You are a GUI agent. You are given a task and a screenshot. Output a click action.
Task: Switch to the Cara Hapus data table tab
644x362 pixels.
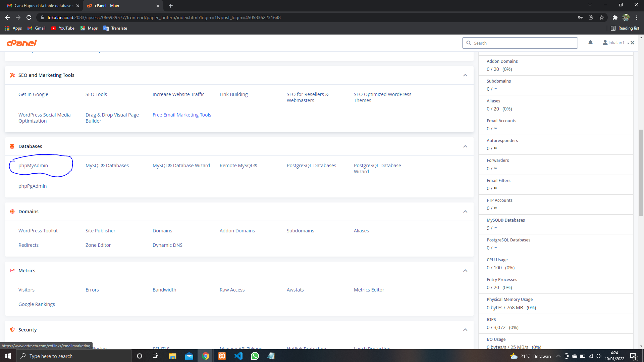pyautogui.click(x=43, y=6)
